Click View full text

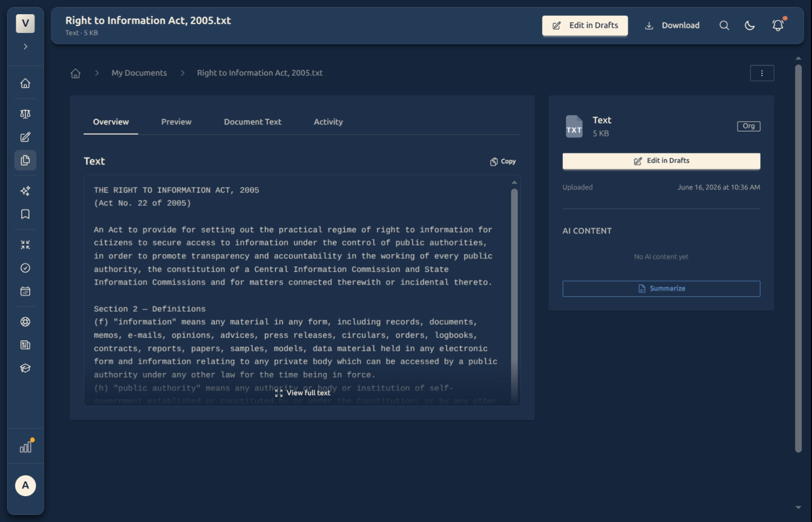pos(302,393)
